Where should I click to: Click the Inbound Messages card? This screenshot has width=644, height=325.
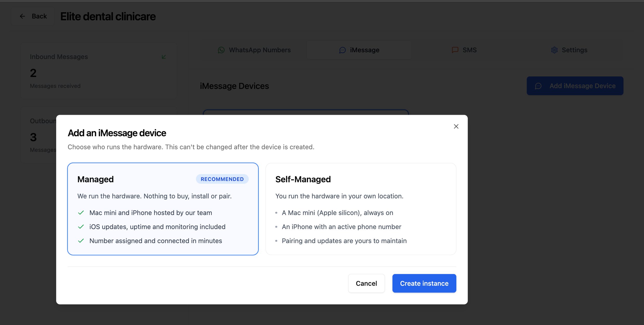99,71
